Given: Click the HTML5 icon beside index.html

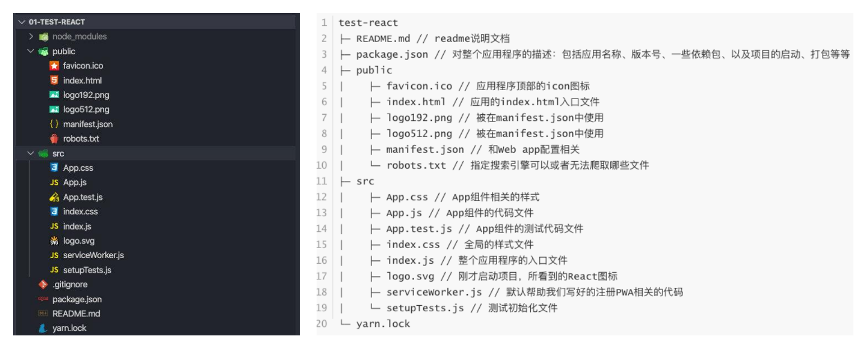Looking at the screenshot, I should pyautogui.click(x=54, y=80).
